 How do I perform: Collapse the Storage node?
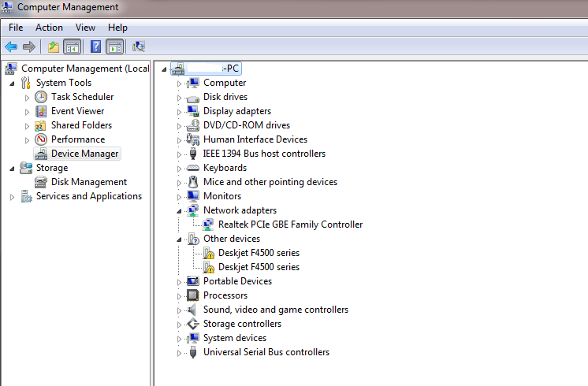[12, 169]
